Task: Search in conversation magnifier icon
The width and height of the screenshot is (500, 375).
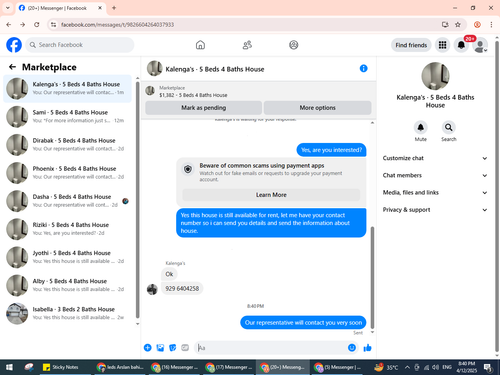Action: tap(449, 127)
